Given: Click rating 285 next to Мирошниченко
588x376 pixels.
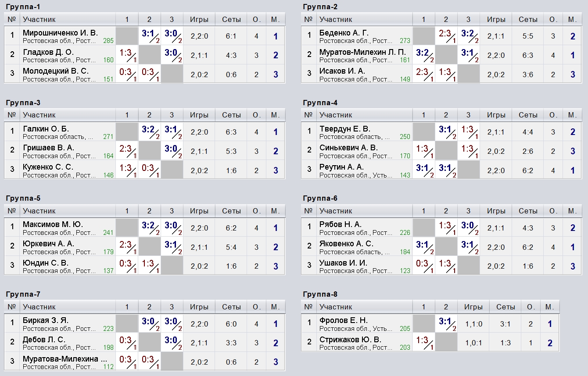Looking at the screenshot, I should click(x=108, y=41).
